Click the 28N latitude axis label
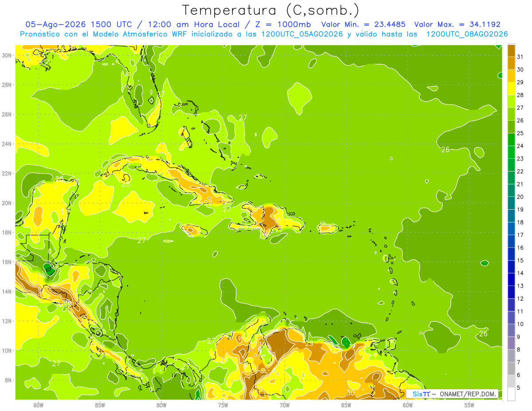 tap(7, 85)
